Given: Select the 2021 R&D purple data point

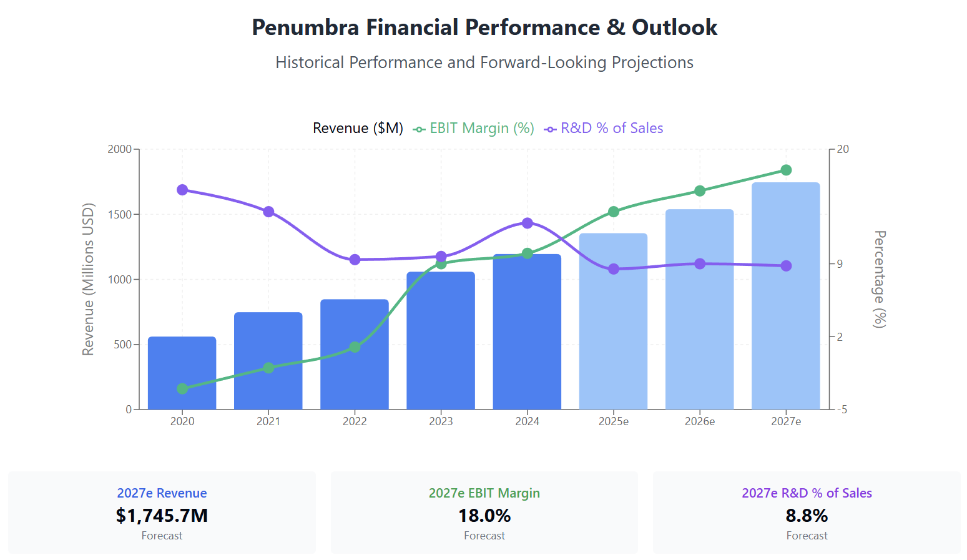Looking at the screenshot, I should [268, 212].
